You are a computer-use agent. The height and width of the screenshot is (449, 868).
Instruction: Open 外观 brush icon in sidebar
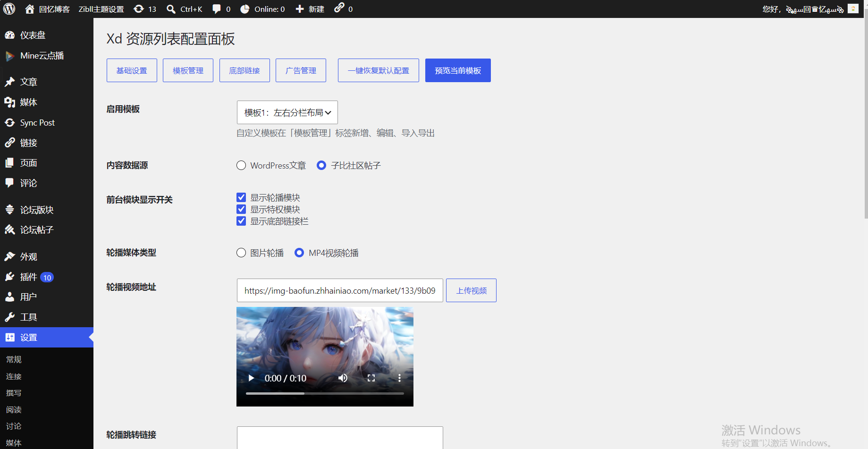[x=9, y=256]
